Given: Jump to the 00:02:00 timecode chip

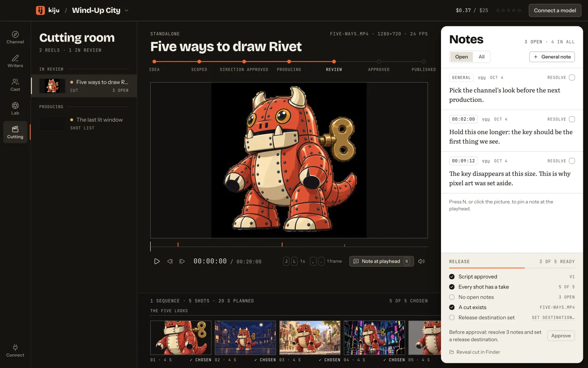Looking at the screenshot, I should (463, 119).
